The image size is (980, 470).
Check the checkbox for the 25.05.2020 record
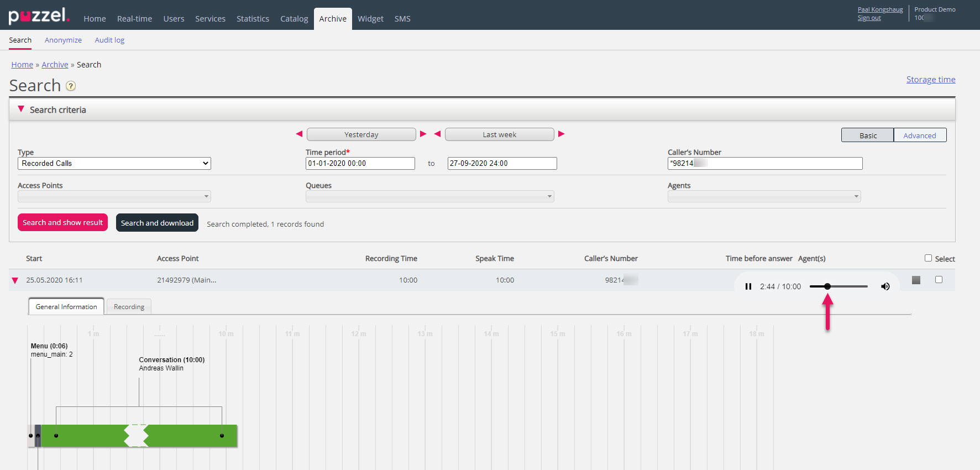939,280
